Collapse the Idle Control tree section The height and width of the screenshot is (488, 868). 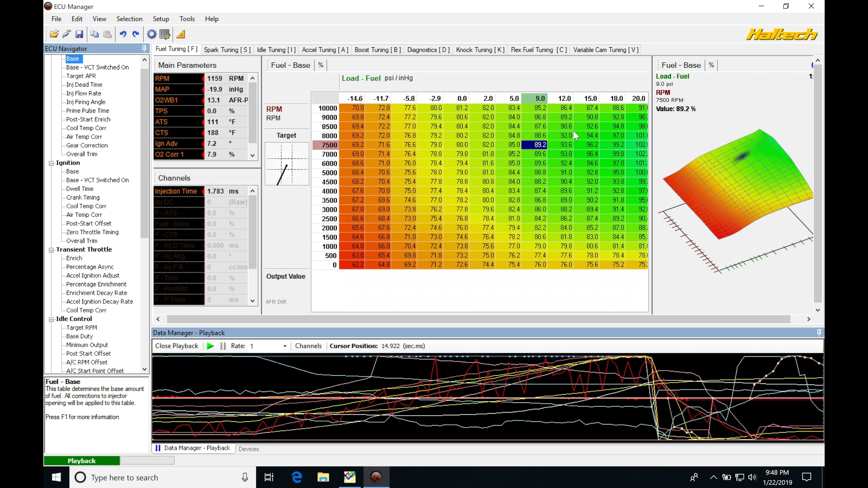click(x=52, y=319)
